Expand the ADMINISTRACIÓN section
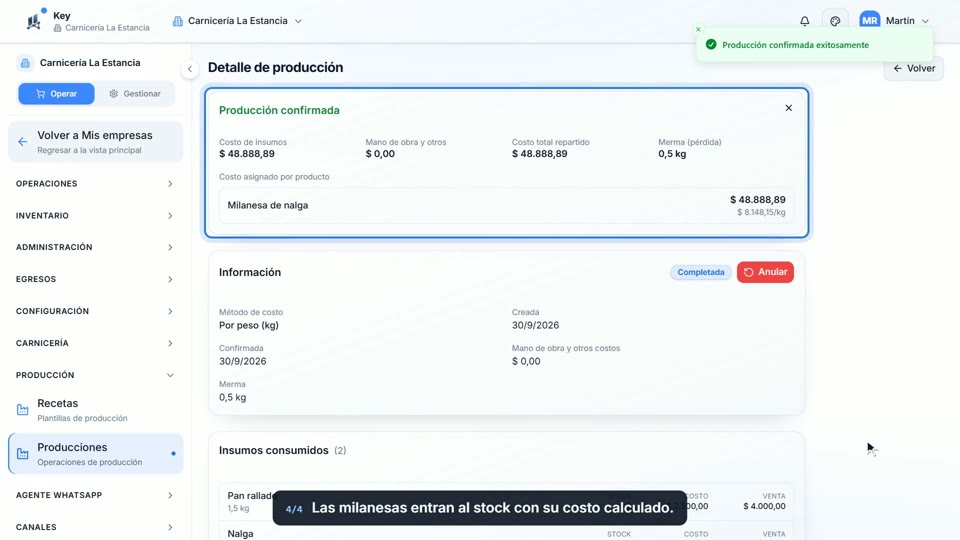This screenshot has height=540, width=960. click(95, 247)
